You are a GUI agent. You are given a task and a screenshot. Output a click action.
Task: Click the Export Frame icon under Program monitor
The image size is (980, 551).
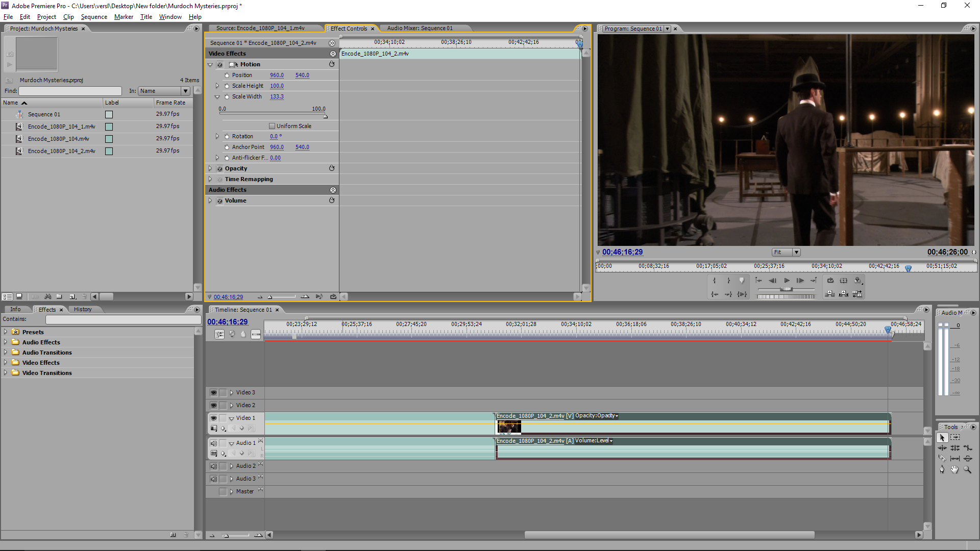(830, 280)
